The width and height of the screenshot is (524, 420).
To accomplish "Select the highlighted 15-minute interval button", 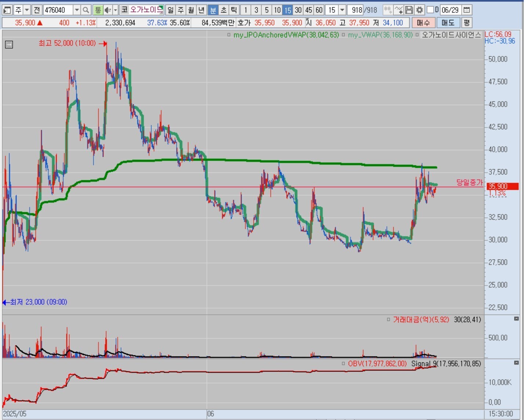I will 288,10.
